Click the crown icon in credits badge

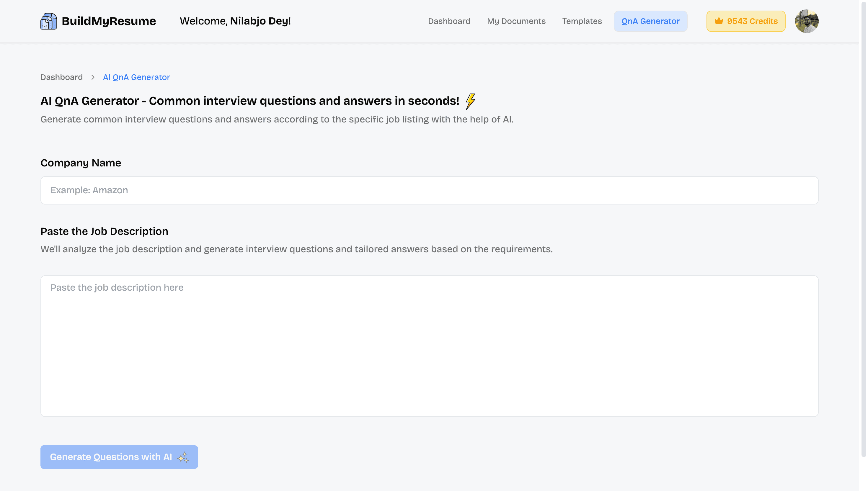pos(719,21)
